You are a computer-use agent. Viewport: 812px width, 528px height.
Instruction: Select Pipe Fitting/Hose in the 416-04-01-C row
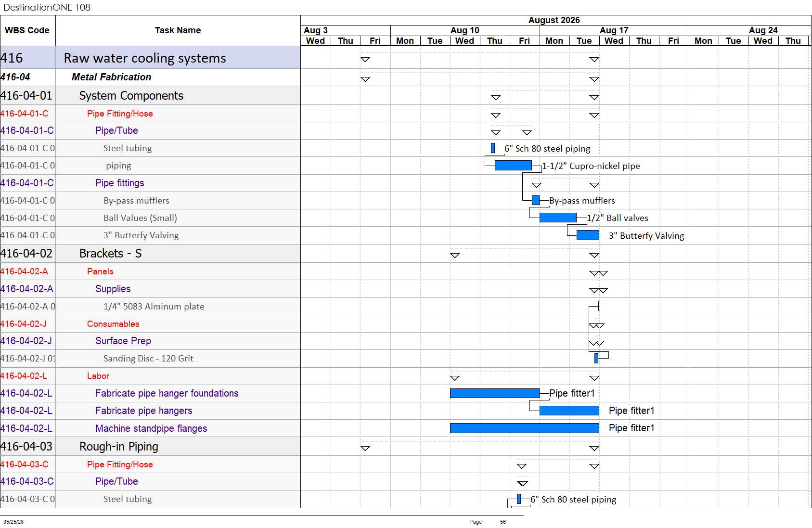[120, 114]
